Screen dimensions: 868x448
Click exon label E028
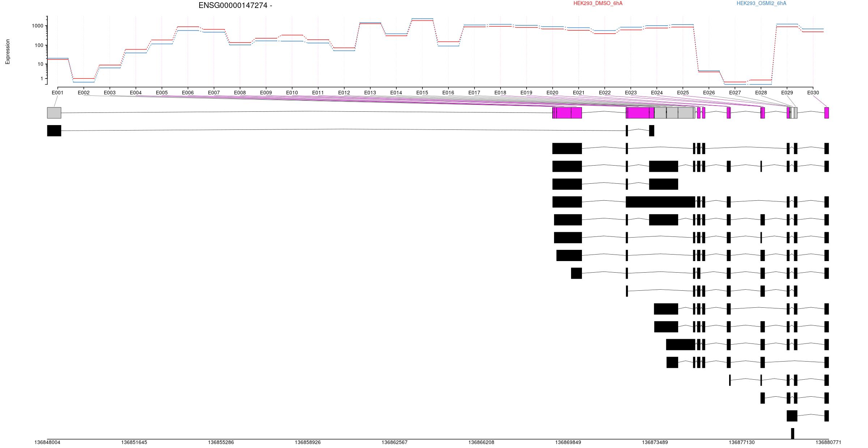[x=761, y=93]
